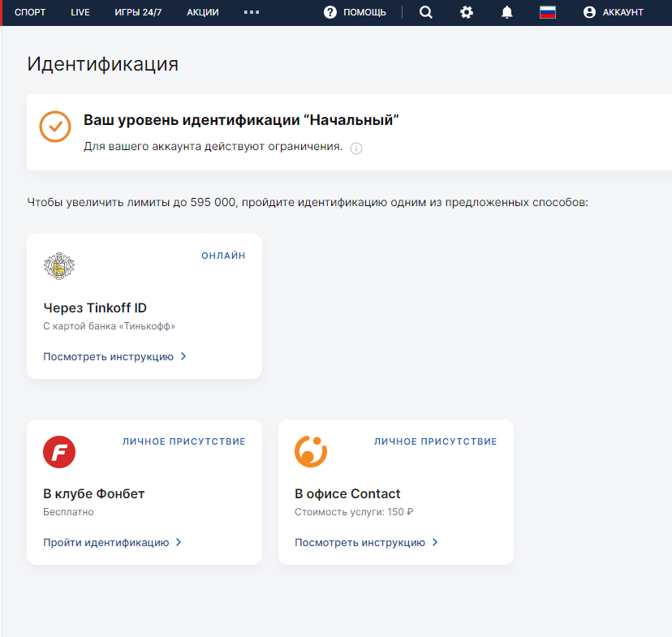672x637 pixels.
Task: Click the Идентификация page heading
Action: pos(103,64)
